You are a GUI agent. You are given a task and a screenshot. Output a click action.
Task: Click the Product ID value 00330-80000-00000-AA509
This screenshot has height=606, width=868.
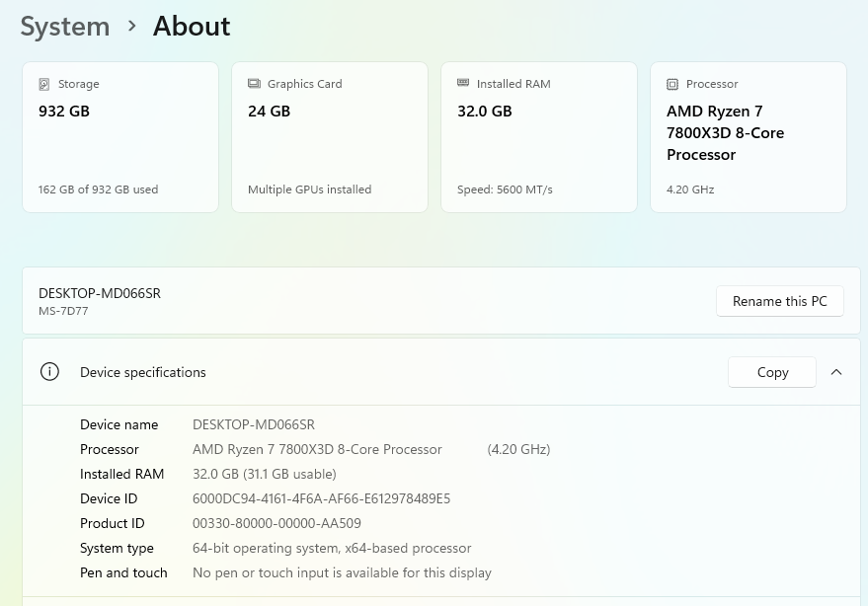click(x=276, y=523)
